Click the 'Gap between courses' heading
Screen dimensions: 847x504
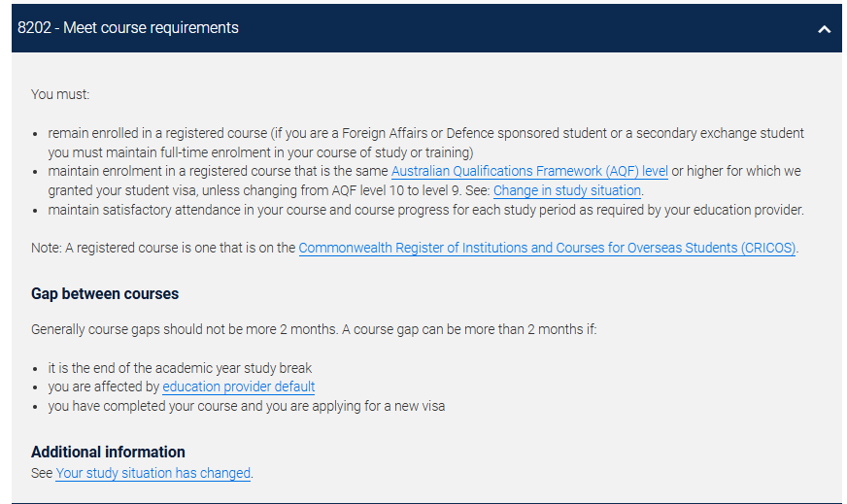click(x=105, y=293)
